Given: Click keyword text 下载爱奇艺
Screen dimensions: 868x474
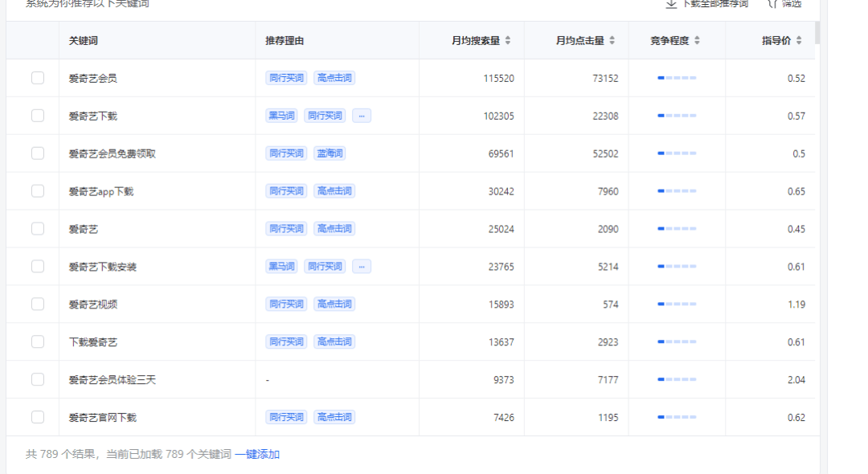Looking at the screenshot, I should (93, 341).
